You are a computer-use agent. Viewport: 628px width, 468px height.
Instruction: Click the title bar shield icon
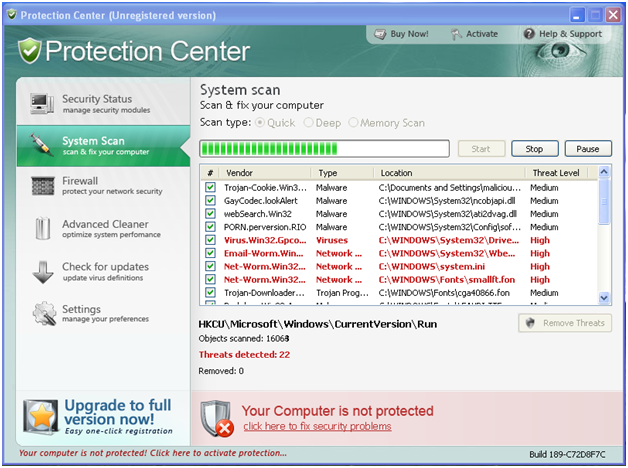12,15
